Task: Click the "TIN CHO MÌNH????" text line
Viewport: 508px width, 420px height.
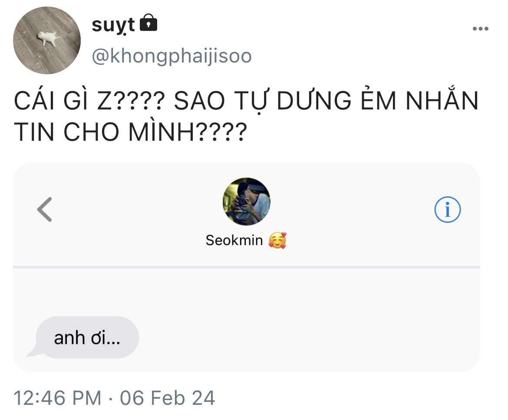Action: [130, 133]
